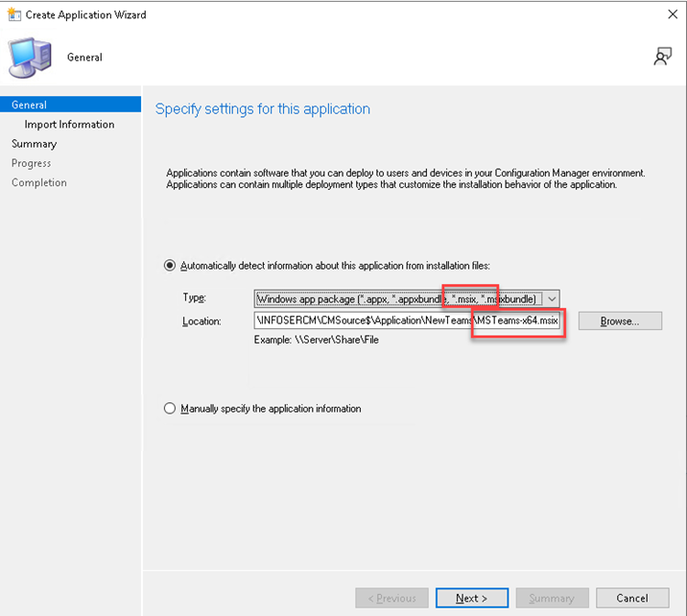687x616 pixels.
Task: Select manually specify application information option
Action: (171, 409)
